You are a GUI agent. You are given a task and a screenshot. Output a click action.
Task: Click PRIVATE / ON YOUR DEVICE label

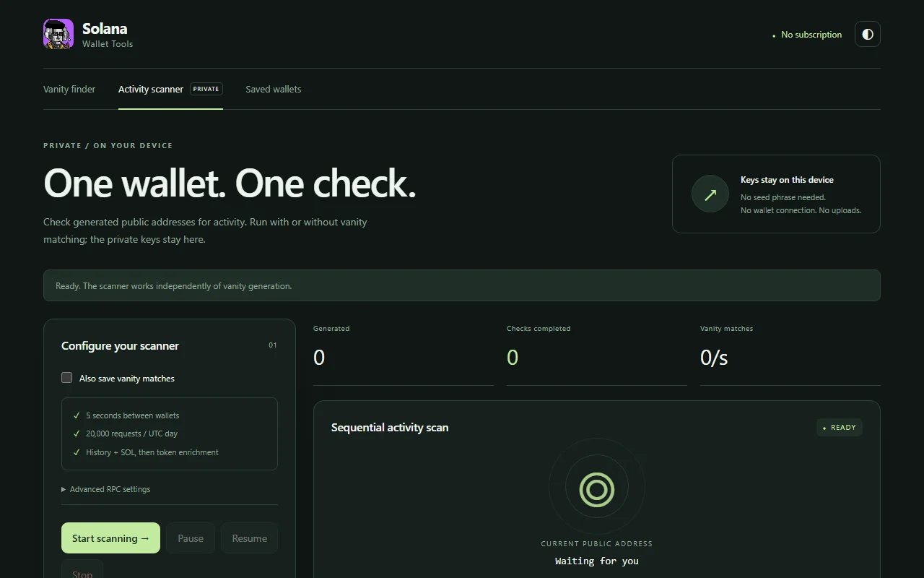[x=108, y=145]
